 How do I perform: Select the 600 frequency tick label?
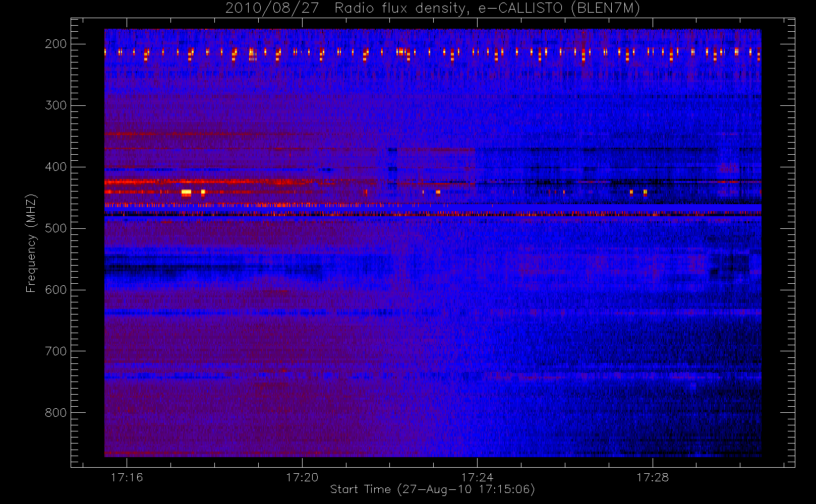[55, 290]
